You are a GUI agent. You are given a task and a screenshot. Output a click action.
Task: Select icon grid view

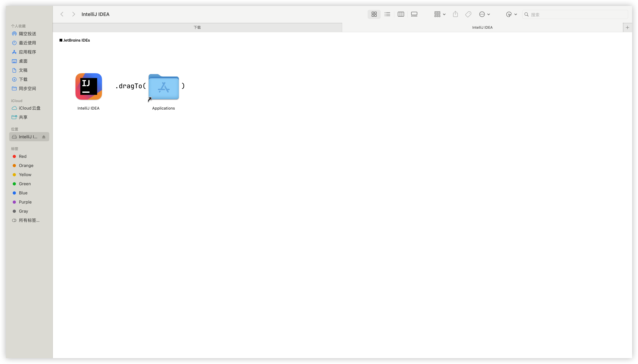click(x=374, y=14)
